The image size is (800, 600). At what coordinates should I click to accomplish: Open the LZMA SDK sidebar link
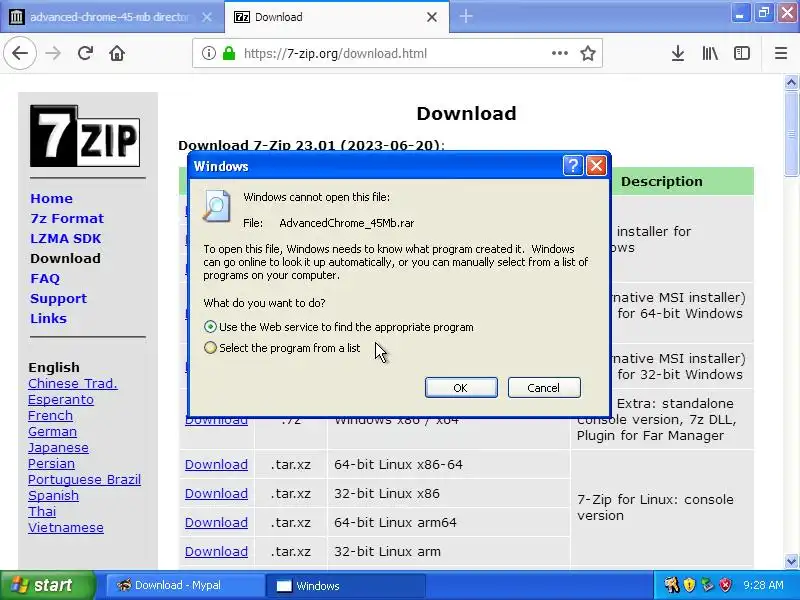point(65,238)
